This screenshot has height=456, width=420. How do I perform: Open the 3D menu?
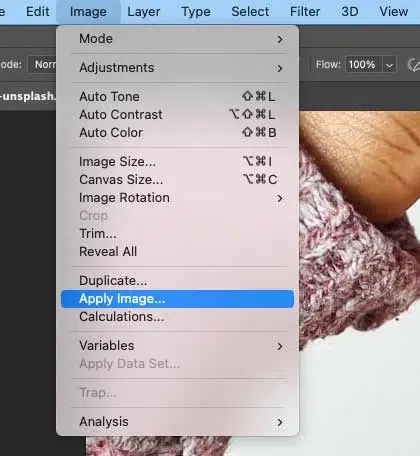coord(350,12)
